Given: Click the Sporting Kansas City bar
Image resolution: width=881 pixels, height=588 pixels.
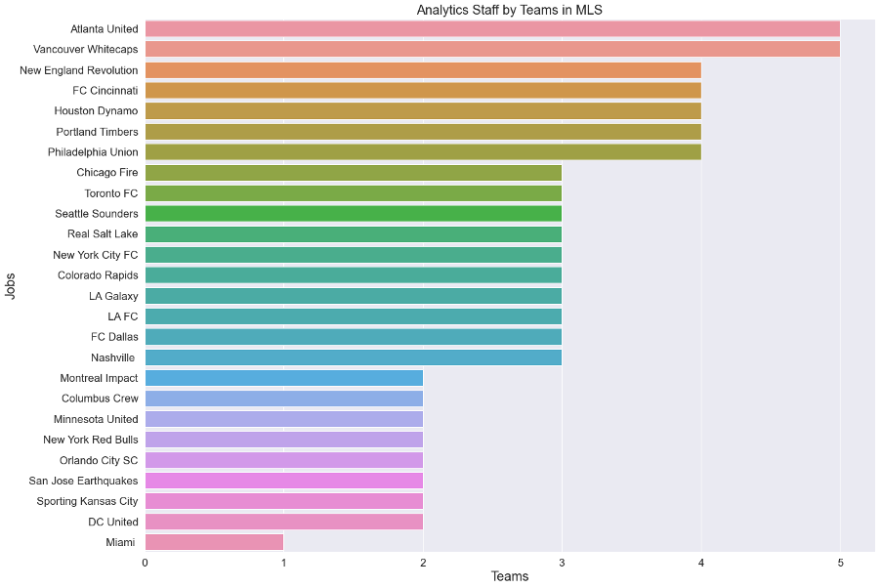Looking at the screenshot, I should click(284, 501).
